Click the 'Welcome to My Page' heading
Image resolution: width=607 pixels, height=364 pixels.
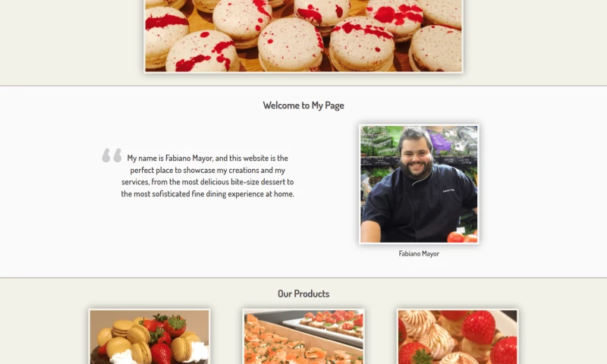pos(303,105)
